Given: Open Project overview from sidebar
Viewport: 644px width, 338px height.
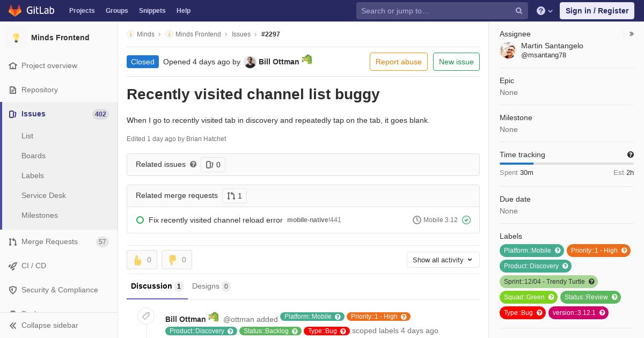Looking at the screenshot, I should point(49,65).
